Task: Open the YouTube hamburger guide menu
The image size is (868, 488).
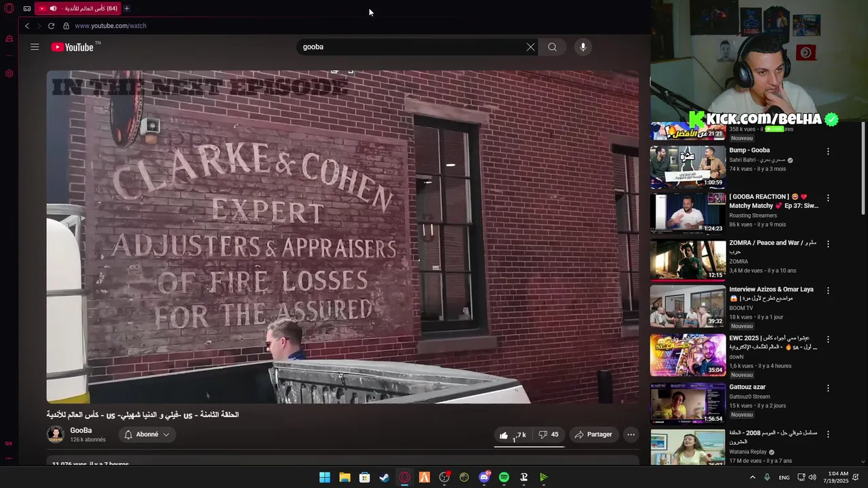Action: point(35,47)
